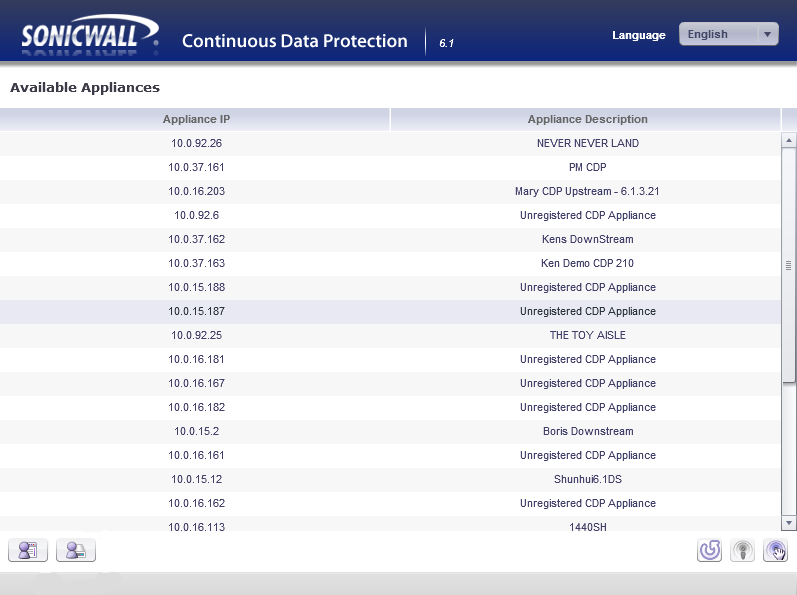
Task: Click the hand-pointer connect icon
Action: click(x=775, y=550)
